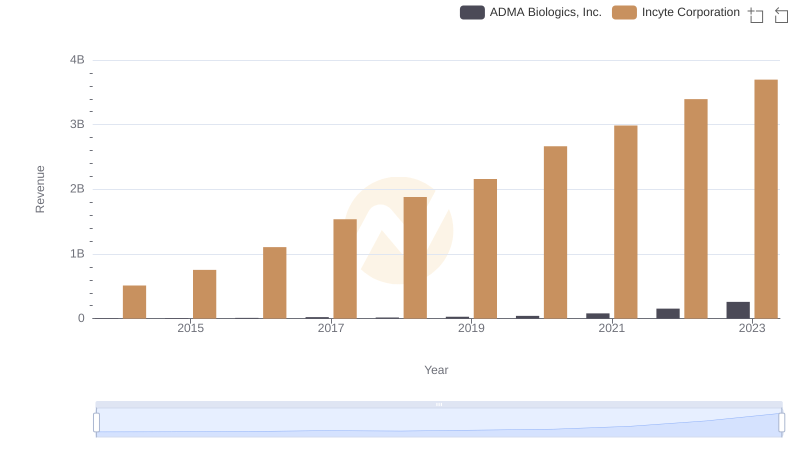Click the Incyte 2021 revenue bar
Viewport: 800px width, 461px height.
pos(626,222)
